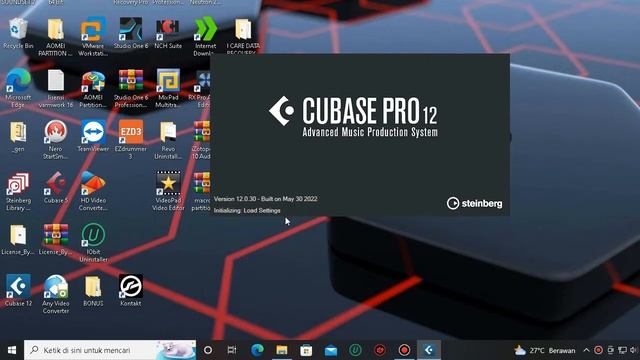Launch AOMEI Partition Assistant shortcut
Screen dimensions: 640x360
pyautogui.click(x=93, y=87)
